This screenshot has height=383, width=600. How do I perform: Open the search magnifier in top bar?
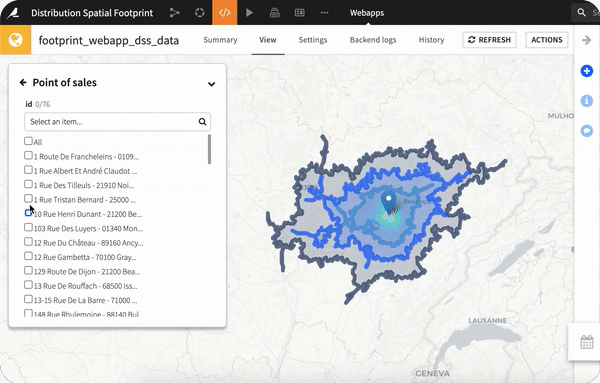(581, 13)
